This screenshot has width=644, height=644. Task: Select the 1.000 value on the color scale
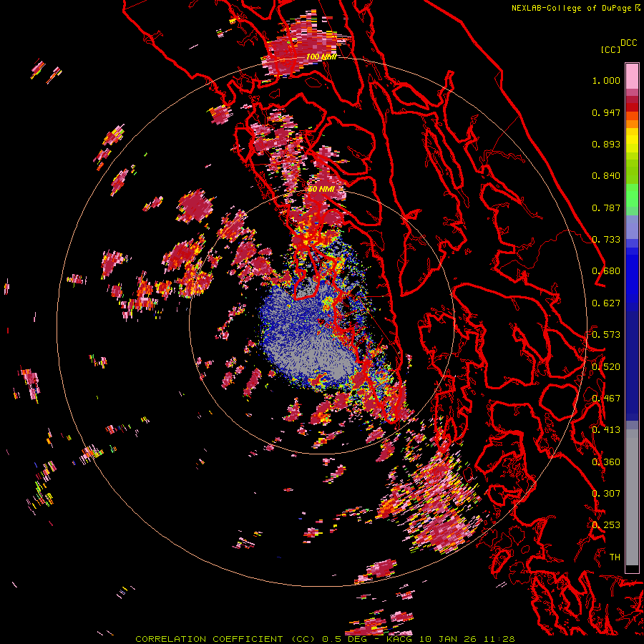pyautogui.click(x=606, y=80)
